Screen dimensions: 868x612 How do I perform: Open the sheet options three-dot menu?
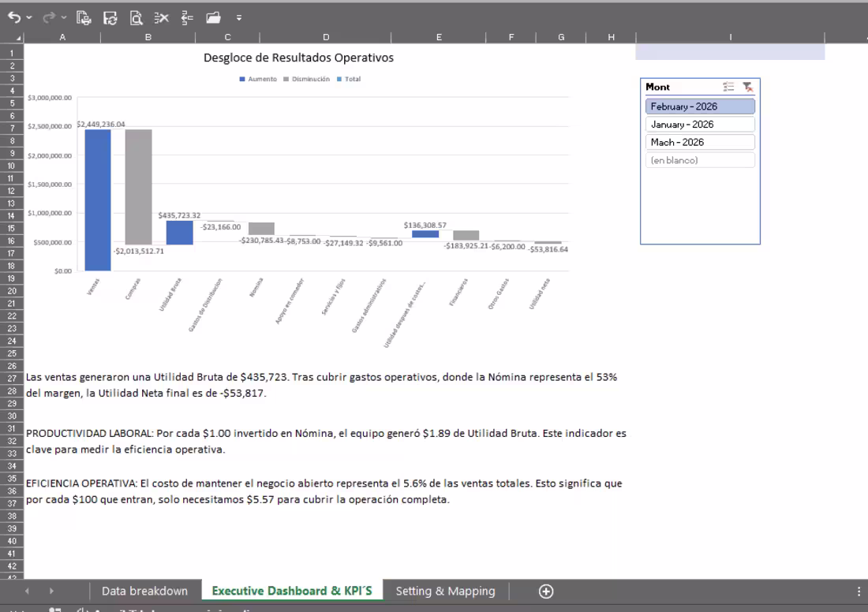click(859, 591)
